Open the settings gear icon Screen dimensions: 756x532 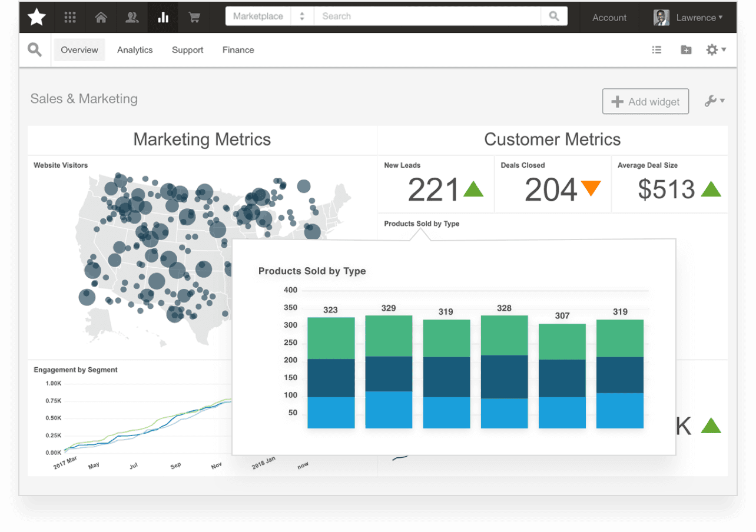pos(712,49)
